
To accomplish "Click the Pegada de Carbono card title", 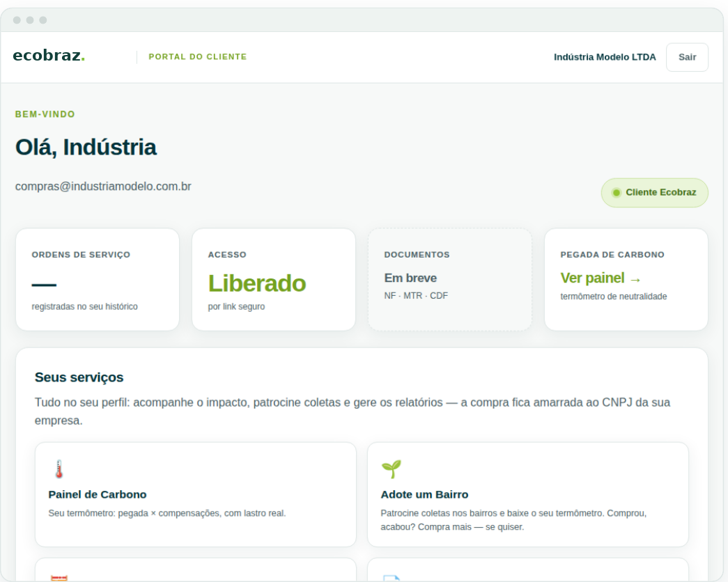I will tap(612, 255).
